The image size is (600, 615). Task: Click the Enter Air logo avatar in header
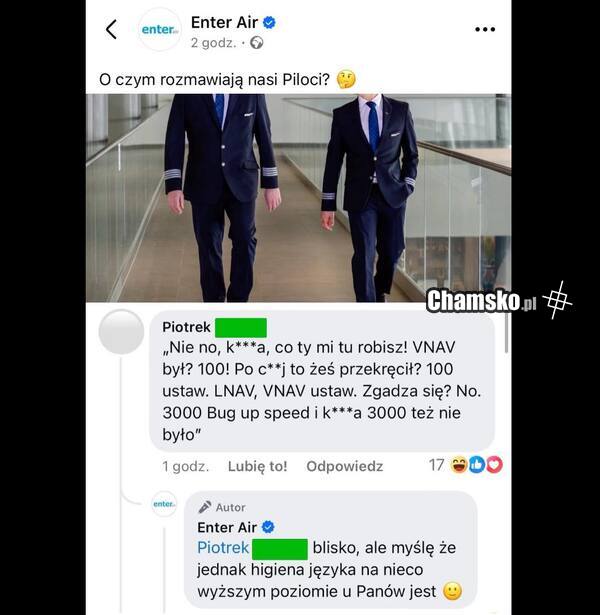click(160, 29)
